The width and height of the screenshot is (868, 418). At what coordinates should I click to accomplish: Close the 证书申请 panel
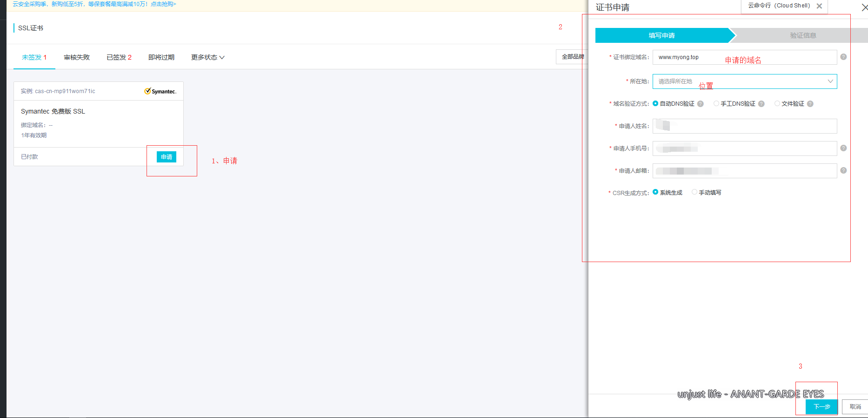pyautogui.click(x=864, y=7)
